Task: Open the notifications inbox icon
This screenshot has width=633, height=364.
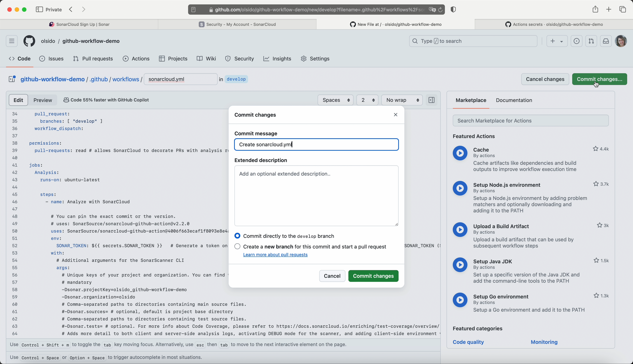Action: pos(606,41)
